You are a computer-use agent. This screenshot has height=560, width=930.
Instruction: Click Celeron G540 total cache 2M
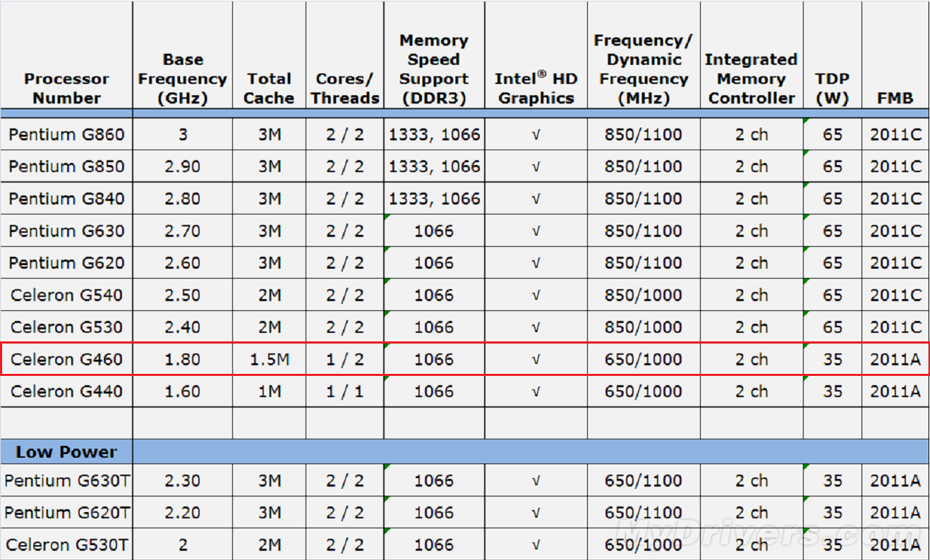[x=269, y=295]
